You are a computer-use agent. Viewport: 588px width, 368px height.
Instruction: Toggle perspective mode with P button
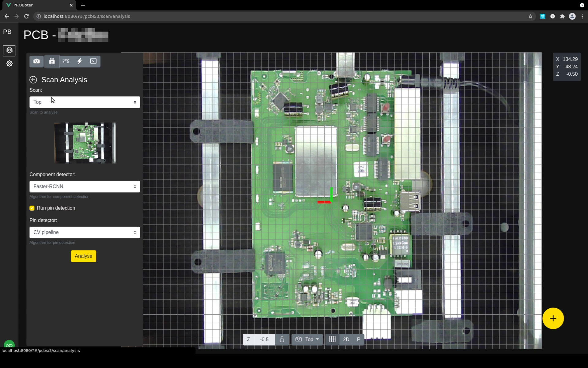[x=359, y=339]
